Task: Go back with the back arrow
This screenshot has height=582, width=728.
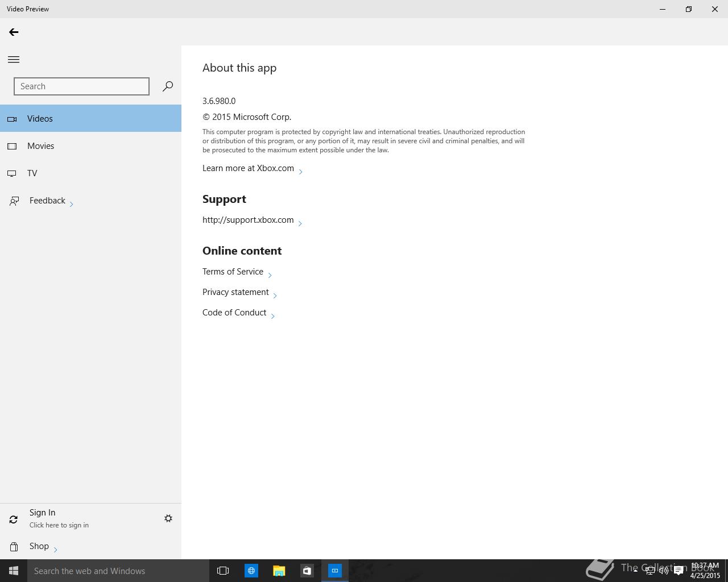Action: 14,32
